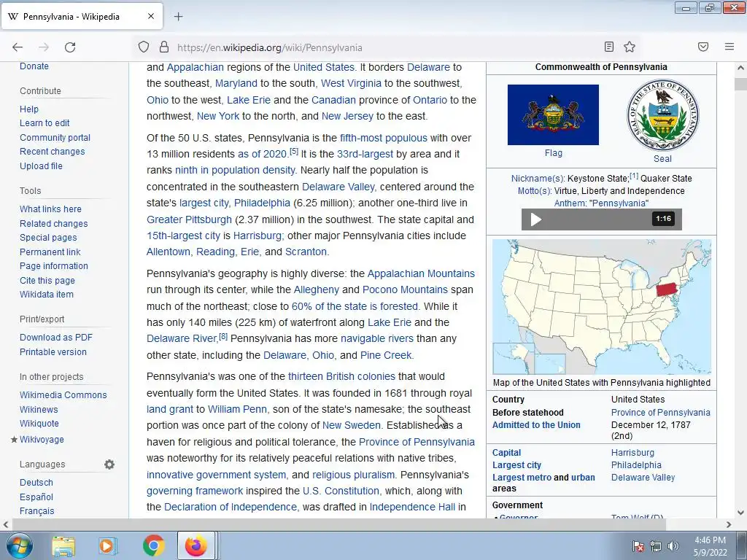Image resolution: width=747 pixels, height=560 pixels.
Task: View Recent changes
Action: tap(52, 152)
